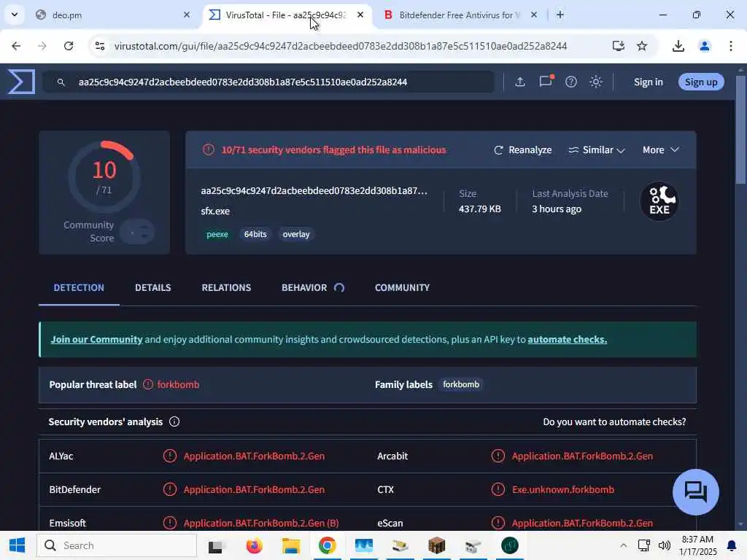This screenshot has height=560, width=747.
Task: Click the Chrome taskbar icon
Action: [x=328, y=545]
